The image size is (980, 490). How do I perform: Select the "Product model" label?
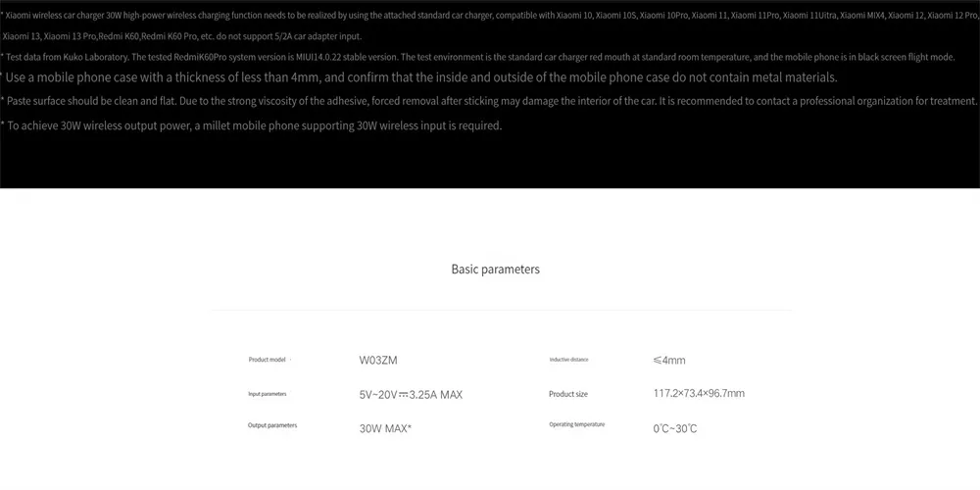tap(268, 360)
